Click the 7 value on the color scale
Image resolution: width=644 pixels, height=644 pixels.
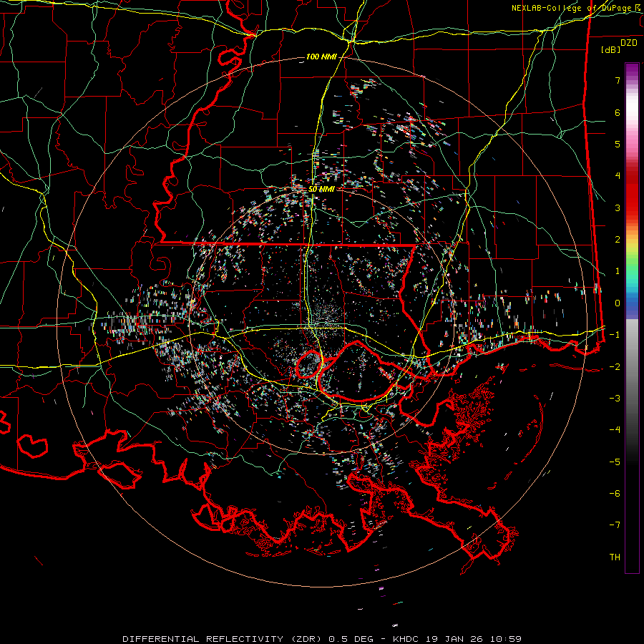click(x=618, y=80)
